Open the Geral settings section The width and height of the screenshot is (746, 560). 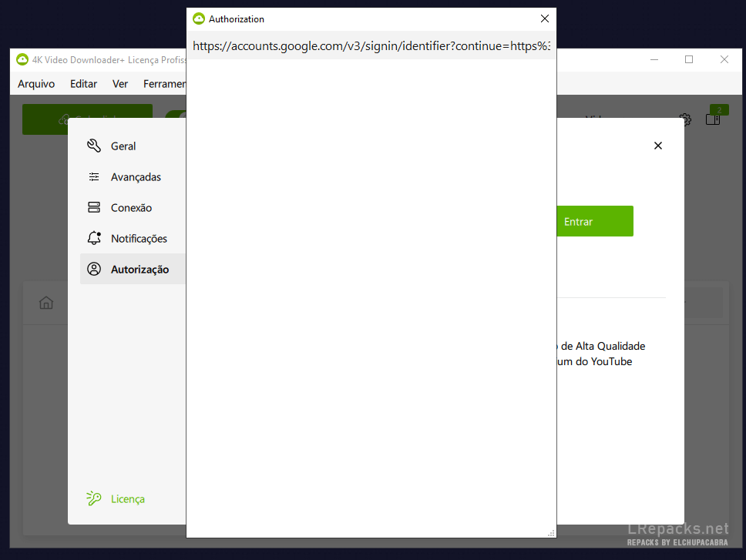pyautogui.click(x=123, y=146)
